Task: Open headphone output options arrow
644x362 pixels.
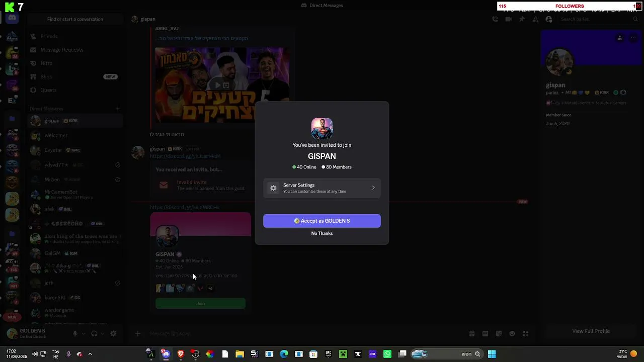Action: [x=103, y=333]
